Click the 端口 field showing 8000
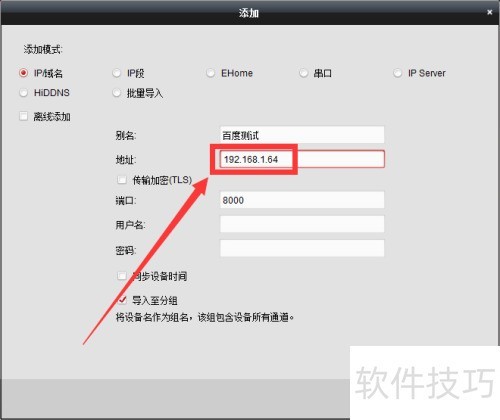The width and height of the screenshot is (500, 420). coord(302,200)
